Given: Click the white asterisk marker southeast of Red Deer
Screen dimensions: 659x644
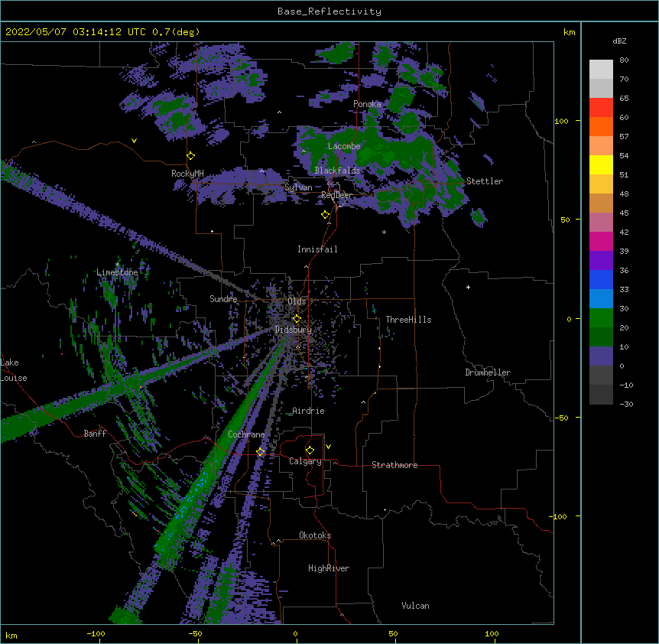Looking at the screenshot, I should pyautogui.click(x=384, y=232).
